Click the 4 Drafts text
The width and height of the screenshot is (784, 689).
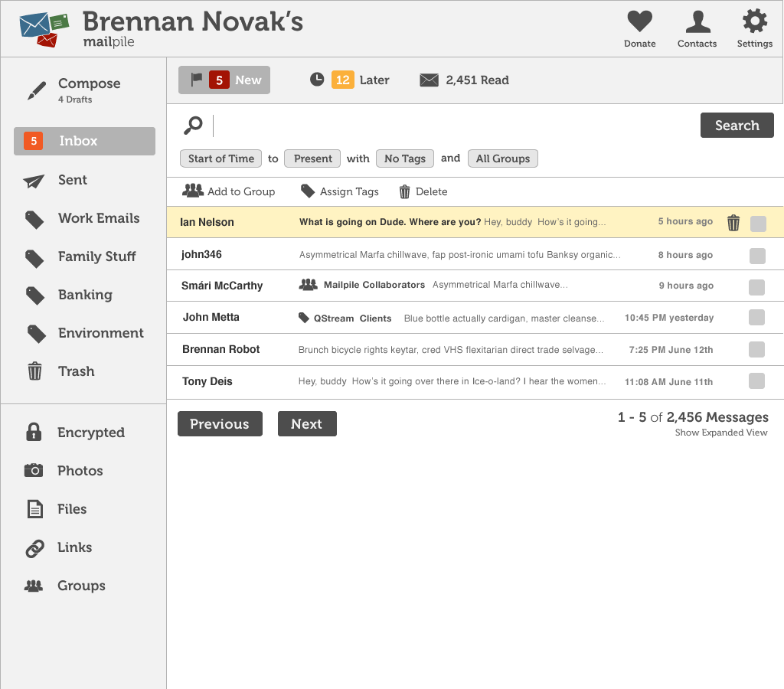click(75, 100)
